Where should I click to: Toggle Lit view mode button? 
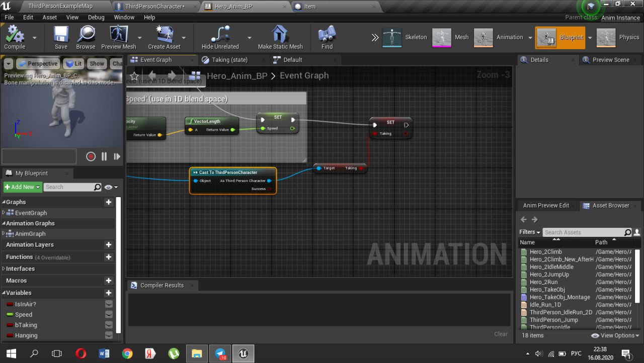73,64
